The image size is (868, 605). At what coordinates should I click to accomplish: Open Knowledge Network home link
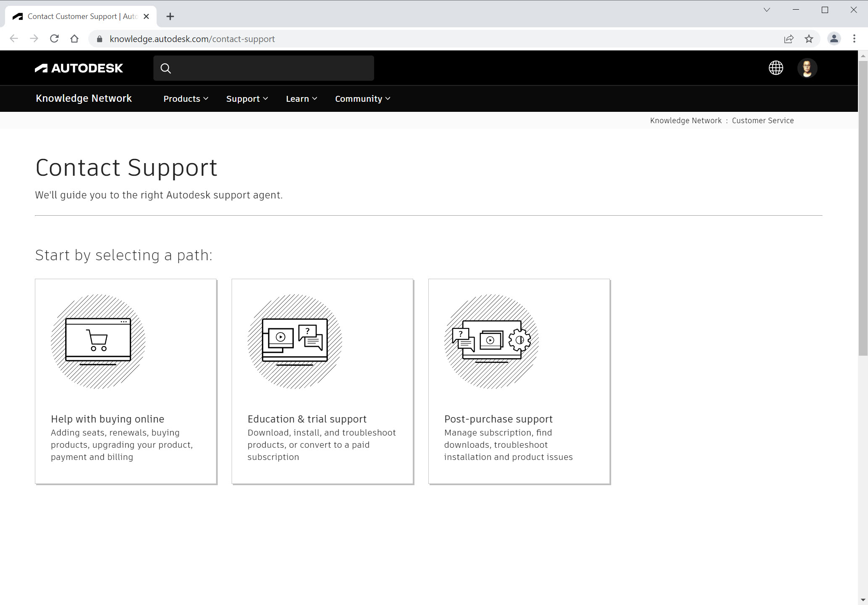click(x=84, y=98)
